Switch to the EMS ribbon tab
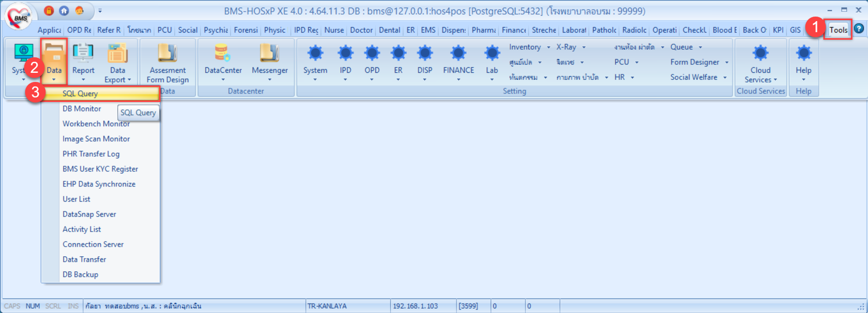 (x=428, y=30)
